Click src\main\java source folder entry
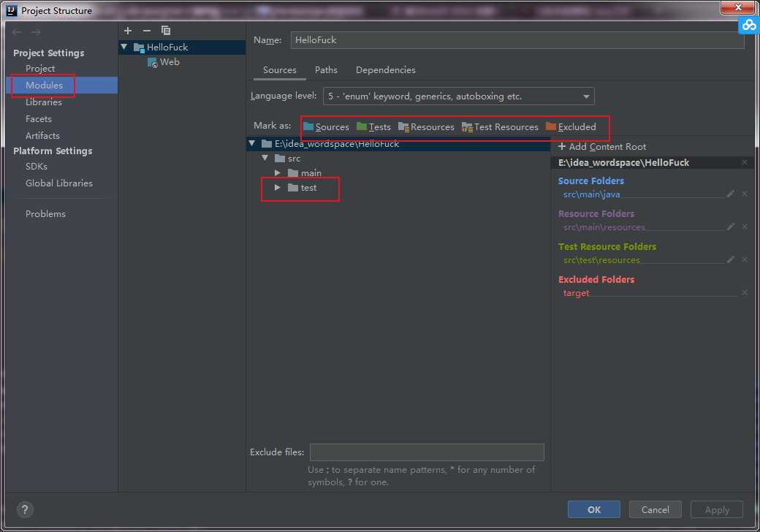 [x=591, y=194]
